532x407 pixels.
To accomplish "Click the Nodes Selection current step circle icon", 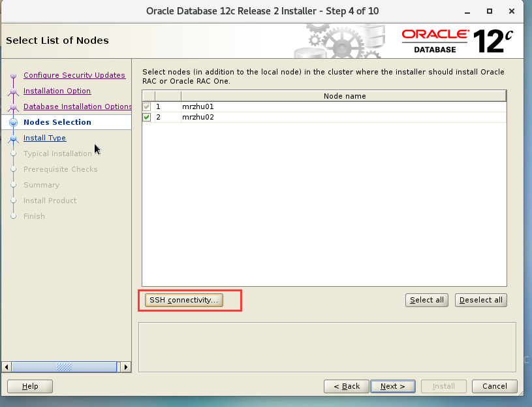I will coord(13,122).
